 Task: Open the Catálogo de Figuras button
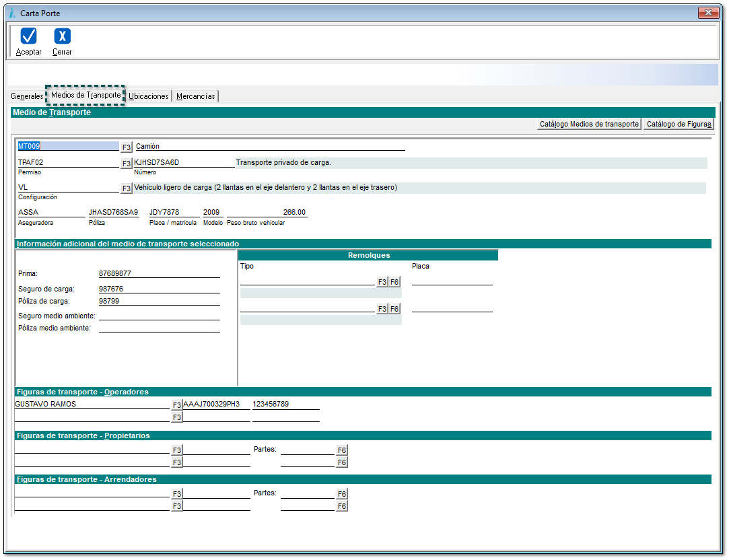tap(678, 124)
